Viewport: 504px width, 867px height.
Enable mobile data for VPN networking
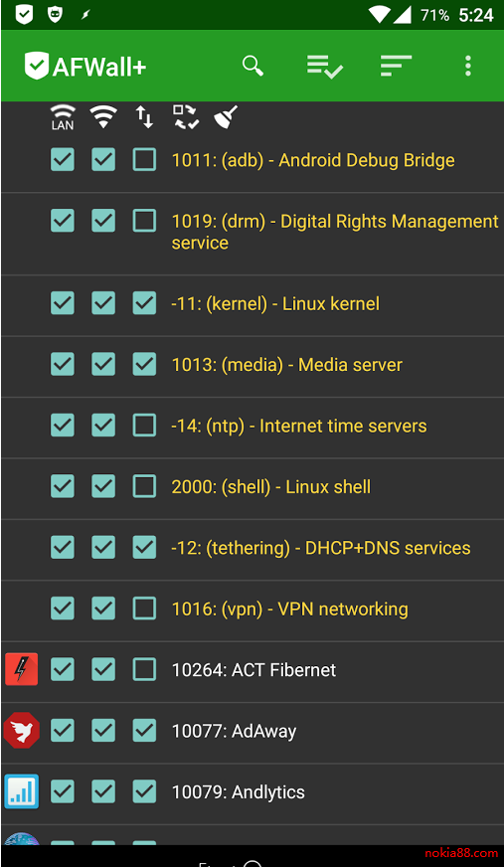[144, 608]
